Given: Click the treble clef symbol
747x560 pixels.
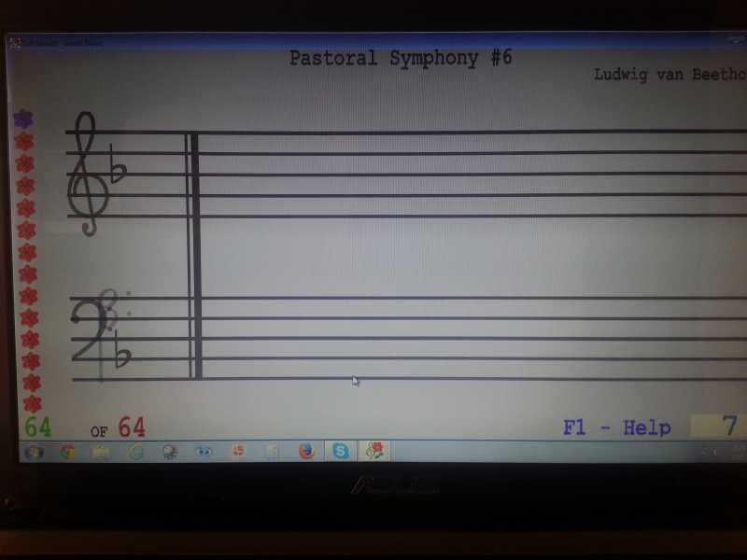Looking at the screenshot, I should pos(88,174).
